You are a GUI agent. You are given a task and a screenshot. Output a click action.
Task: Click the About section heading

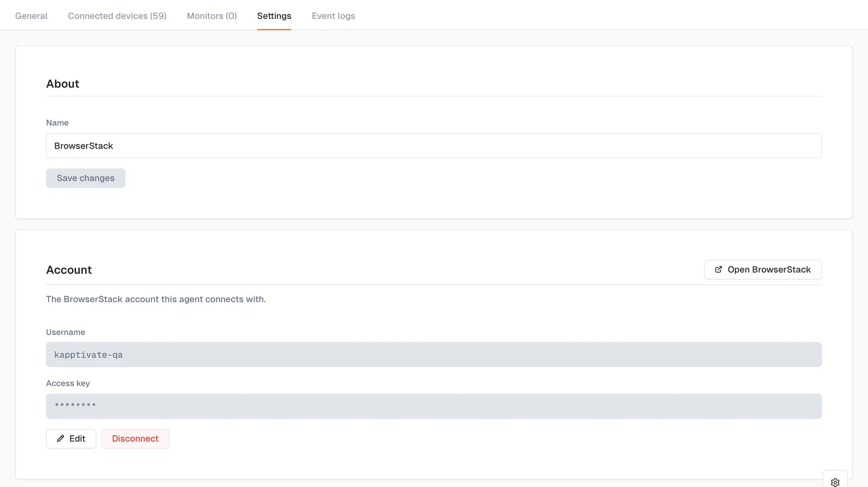[x=63, y=83]
